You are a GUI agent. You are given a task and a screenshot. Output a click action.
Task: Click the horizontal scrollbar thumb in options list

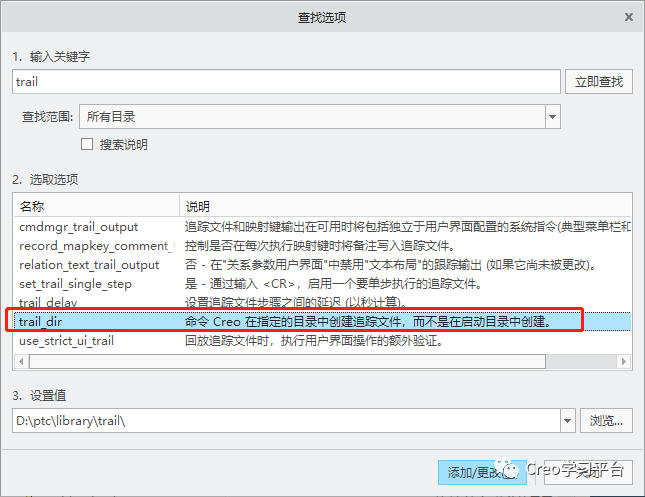pyautogui.click(x=287, y=362)
